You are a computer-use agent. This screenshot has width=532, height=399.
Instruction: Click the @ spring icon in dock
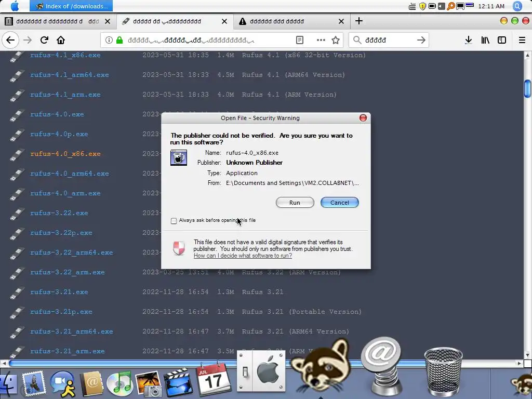(382, 366)
